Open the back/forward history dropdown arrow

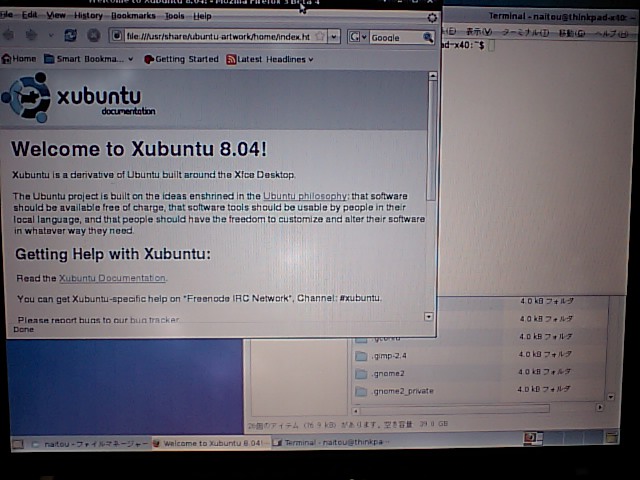point(51,36)
